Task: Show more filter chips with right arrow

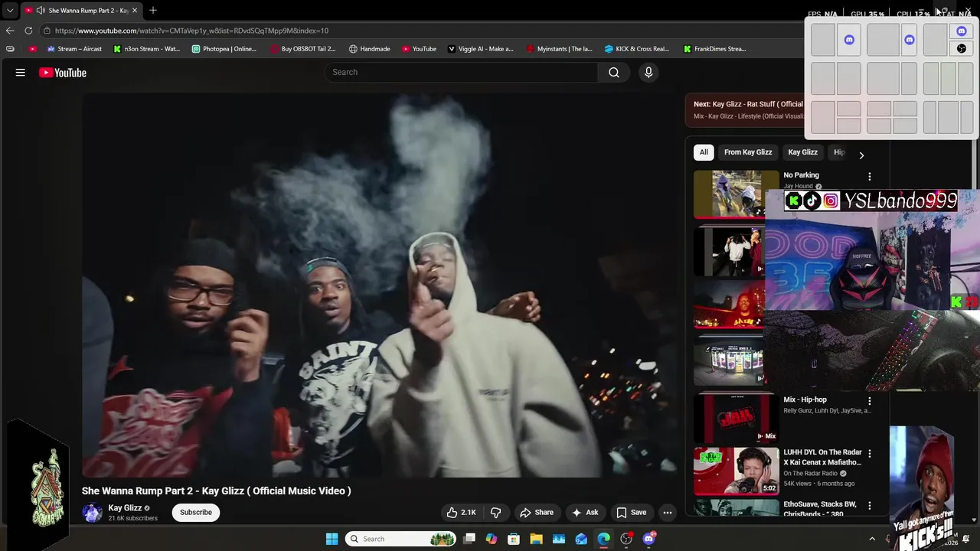Action: tap(861, 155)
